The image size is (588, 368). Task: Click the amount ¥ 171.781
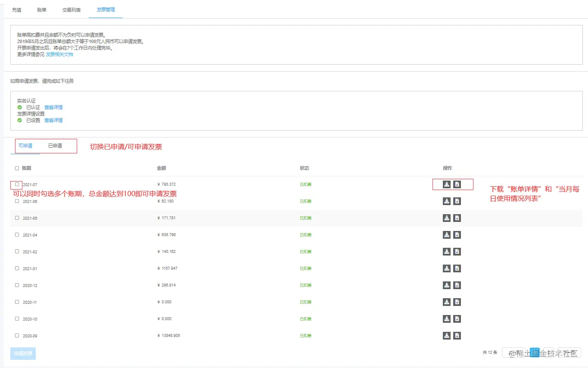point(167,218)
